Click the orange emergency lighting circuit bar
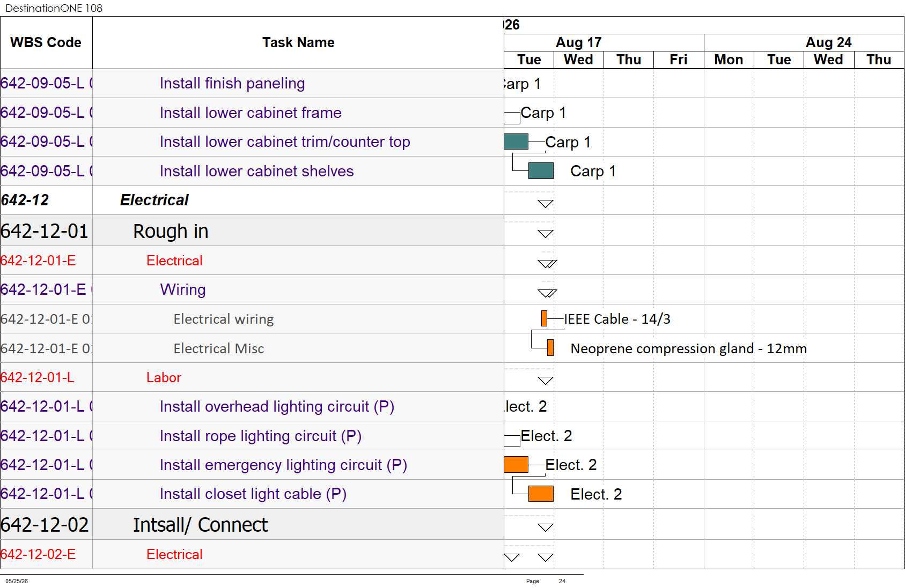Viewport: 905px width, 588px height. [516, 465]
